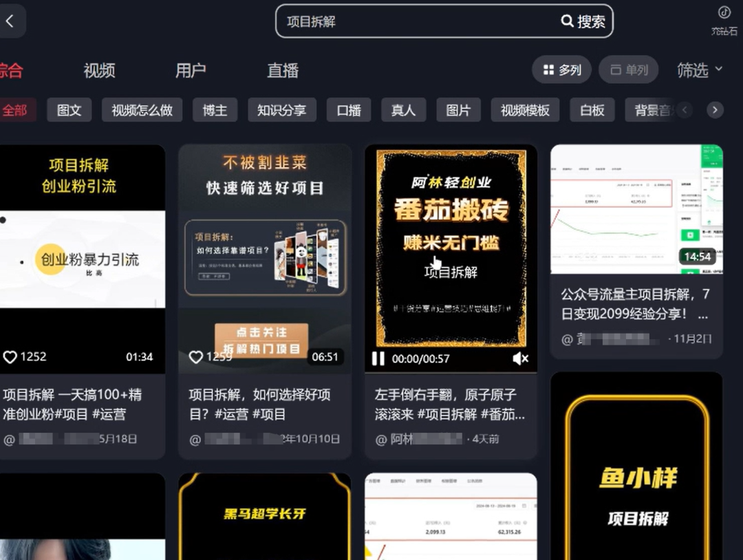Unmute the 番茄搬砖 video sound

(520, 358)
